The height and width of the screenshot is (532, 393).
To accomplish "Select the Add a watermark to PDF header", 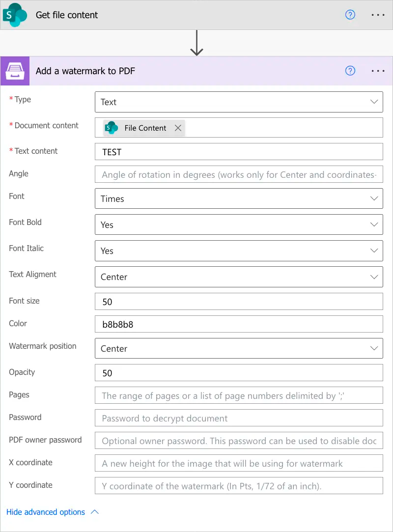I will point(85,71).
